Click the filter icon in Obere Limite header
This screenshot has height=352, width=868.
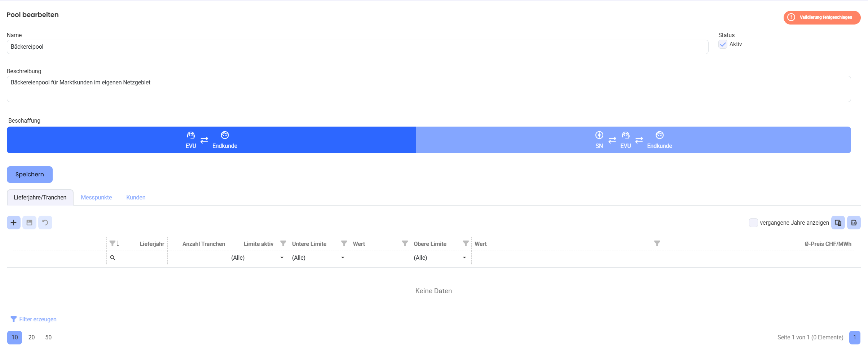coord(466,244)
